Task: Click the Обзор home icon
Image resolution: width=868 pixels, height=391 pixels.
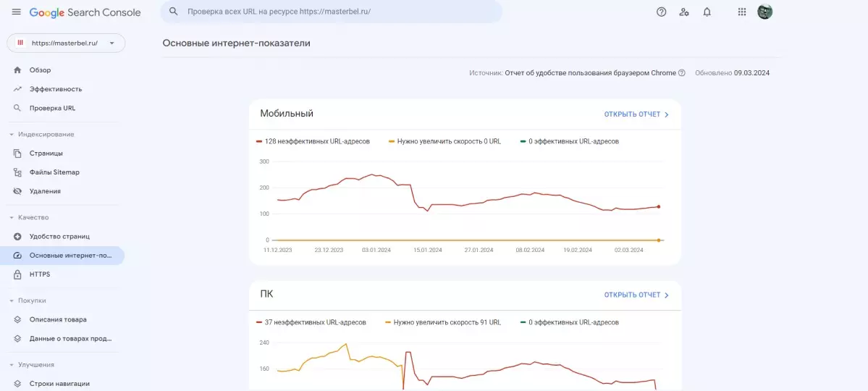Action: pyautogui.click(x=17, y=70)
